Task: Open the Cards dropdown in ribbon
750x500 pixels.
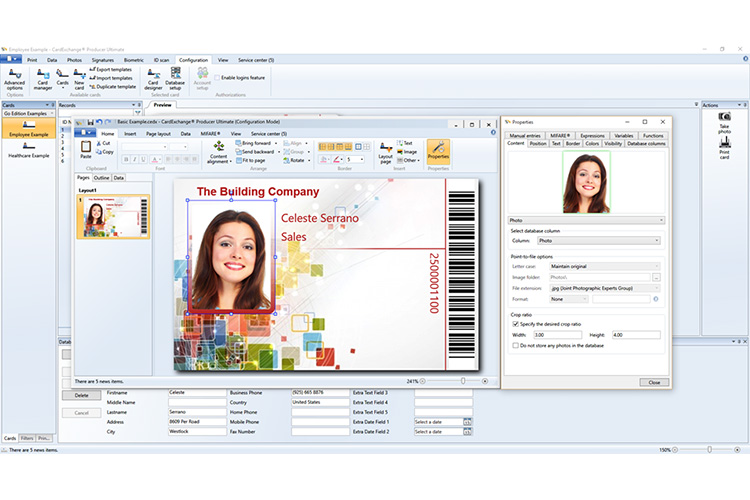Action: coord(63,79)
